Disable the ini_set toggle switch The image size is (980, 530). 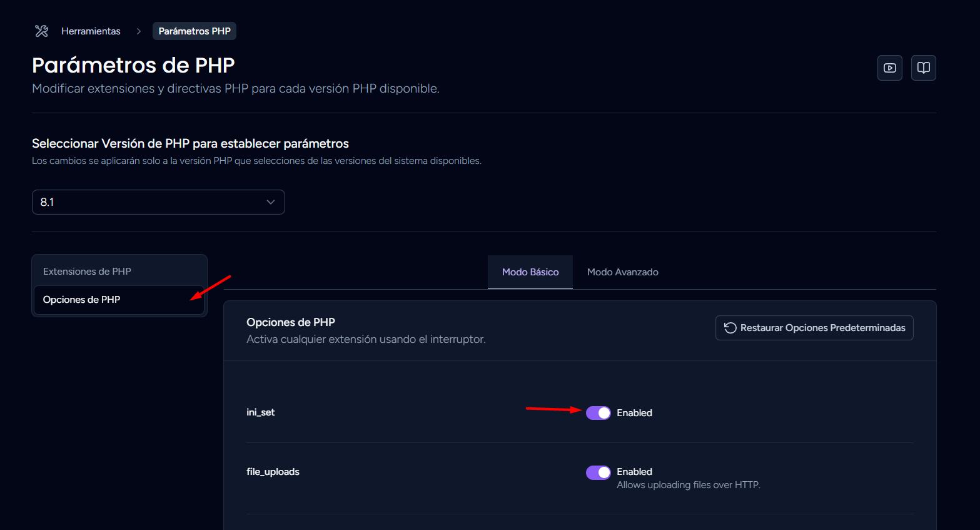598,413
